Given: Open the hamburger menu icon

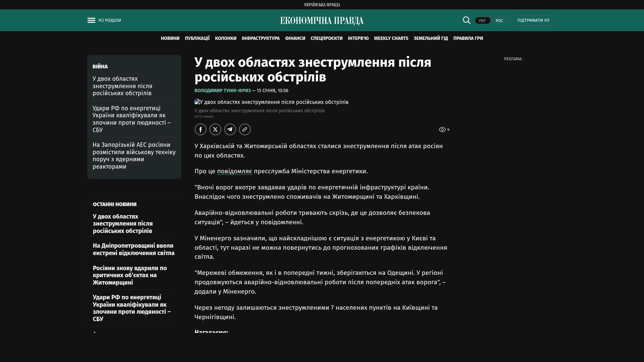Looking at the screenshot, I should 91,20.
